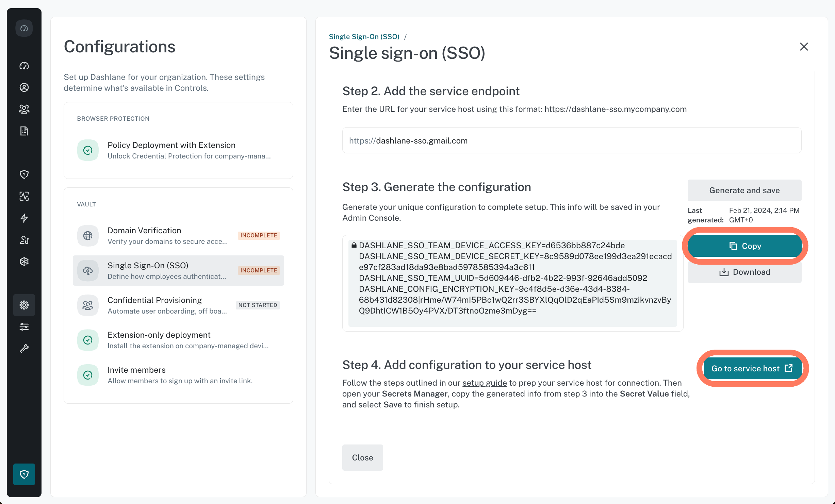The image size is (835, 504).
Task: Select the settings gear icon in sidebar
Action: (x=24, y=305)
